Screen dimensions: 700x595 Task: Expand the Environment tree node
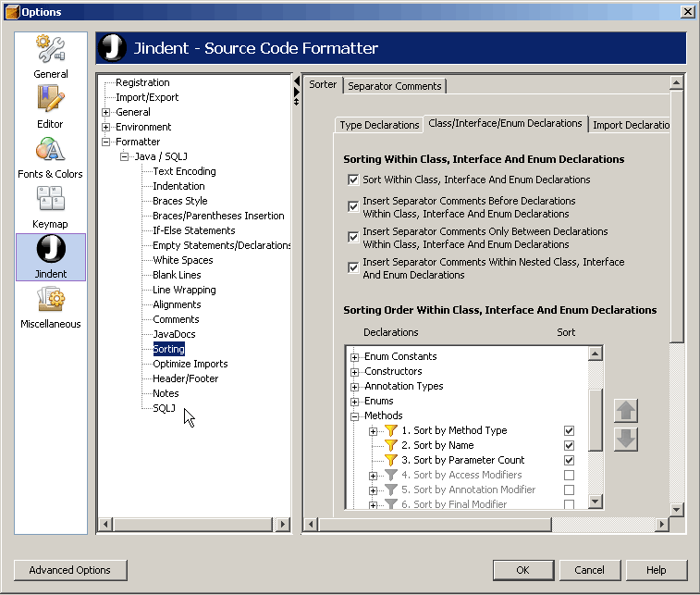pyautogui.click(x=106, y=127)
